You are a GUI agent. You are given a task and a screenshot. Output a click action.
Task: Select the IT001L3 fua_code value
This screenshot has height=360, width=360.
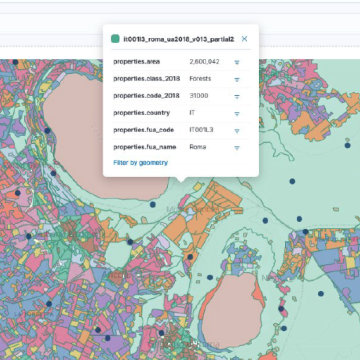[201, 130]
